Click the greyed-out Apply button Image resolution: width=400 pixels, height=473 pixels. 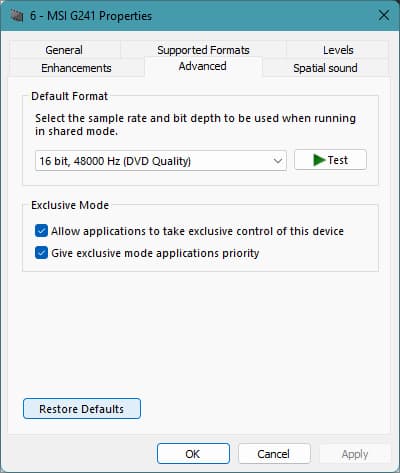coord(355,454)
